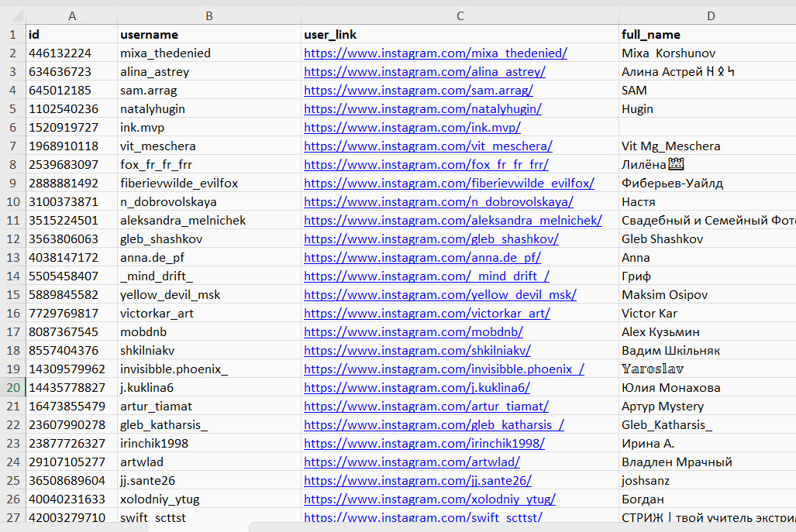The width and height of the screenshot is (796, 532).
Task: Open the artur_tiamat Instagram link
Action: click(x=426, y=407)
